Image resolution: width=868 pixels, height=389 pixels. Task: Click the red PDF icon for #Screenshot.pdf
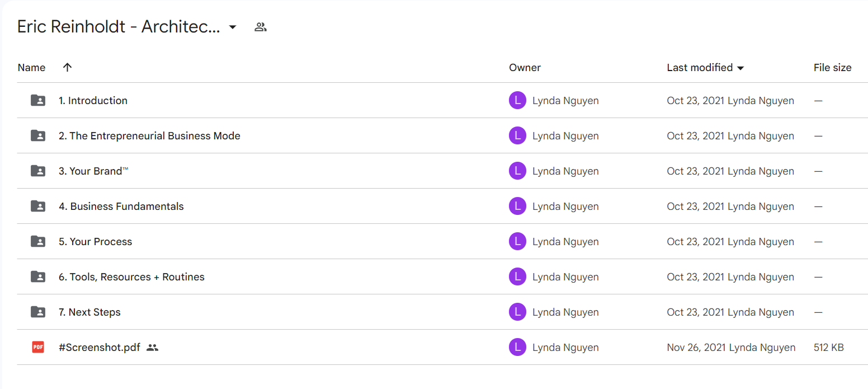[38, 348]
